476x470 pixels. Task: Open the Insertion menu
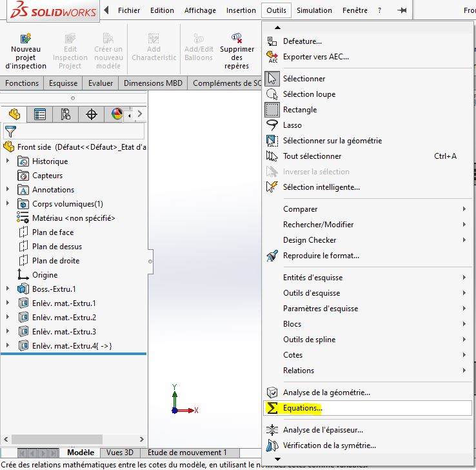point(241,10)
